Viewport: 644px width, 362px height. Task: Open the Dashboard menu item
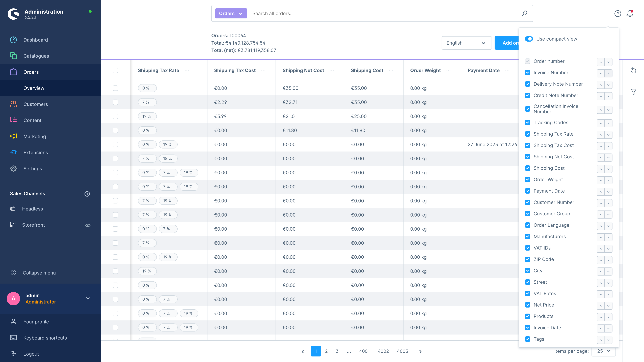(x=36, y=40)
